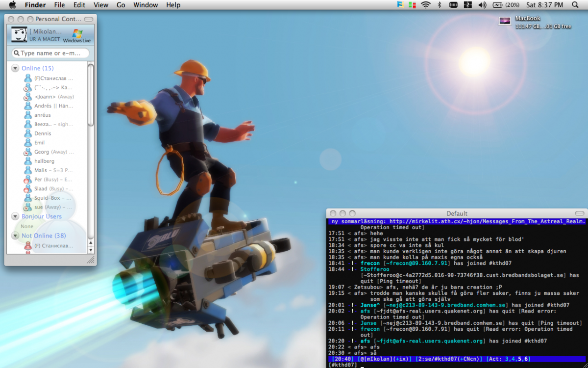This screenshot has width=588, height=368.
Task: Click the UR A MAGET status message
Action: click(45, 39)
